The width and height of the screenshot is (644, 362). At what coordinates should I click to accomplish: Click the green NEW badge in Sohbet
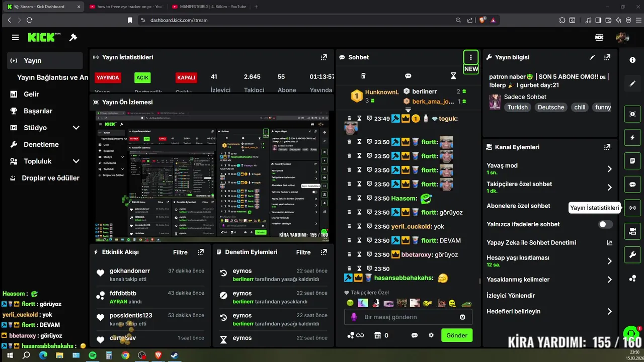pyautogui.click(x=471, y=69)
